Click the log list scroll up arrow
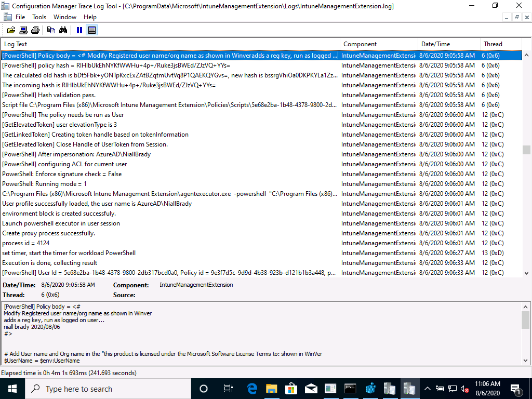This screenshot has width=532, height=399. point(527,55)
